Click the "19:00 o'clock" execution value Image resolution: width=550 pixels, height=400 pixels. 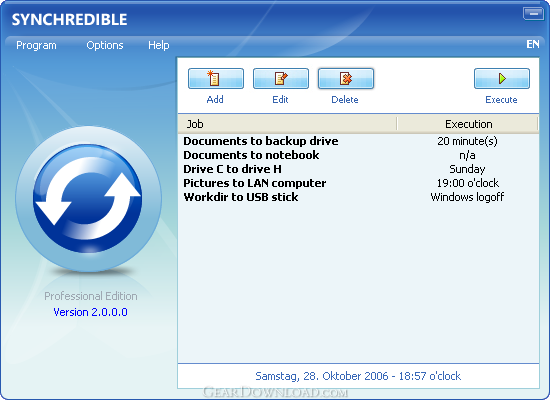[468, 183]
